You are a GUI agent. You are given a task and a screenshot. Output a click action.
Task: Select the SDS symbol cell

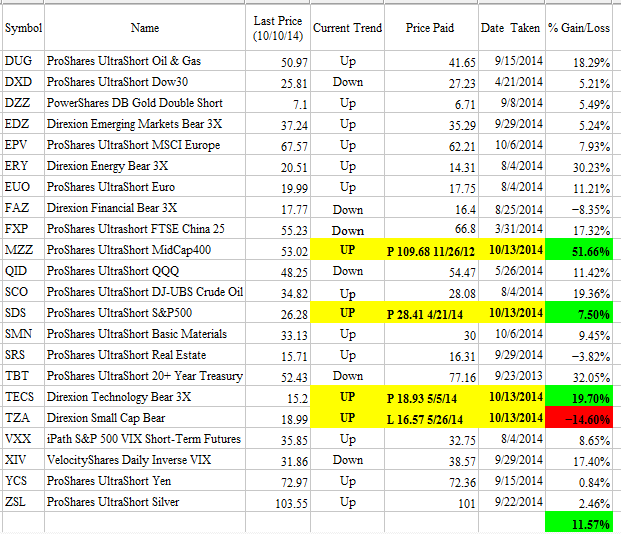click(x=23, y=313)
